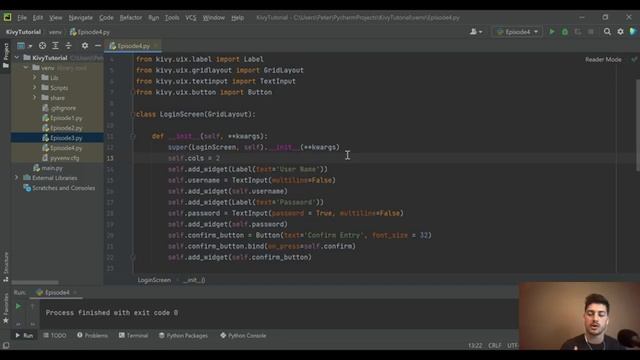The height and width of the screenshot is (360, 640).
Task: Start debugging with the bug icon
Action: point(565,32)
